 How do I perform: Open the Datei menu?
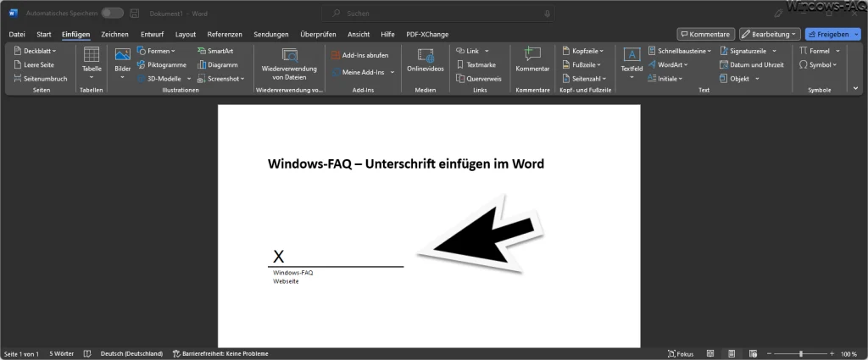coord(17,34)
